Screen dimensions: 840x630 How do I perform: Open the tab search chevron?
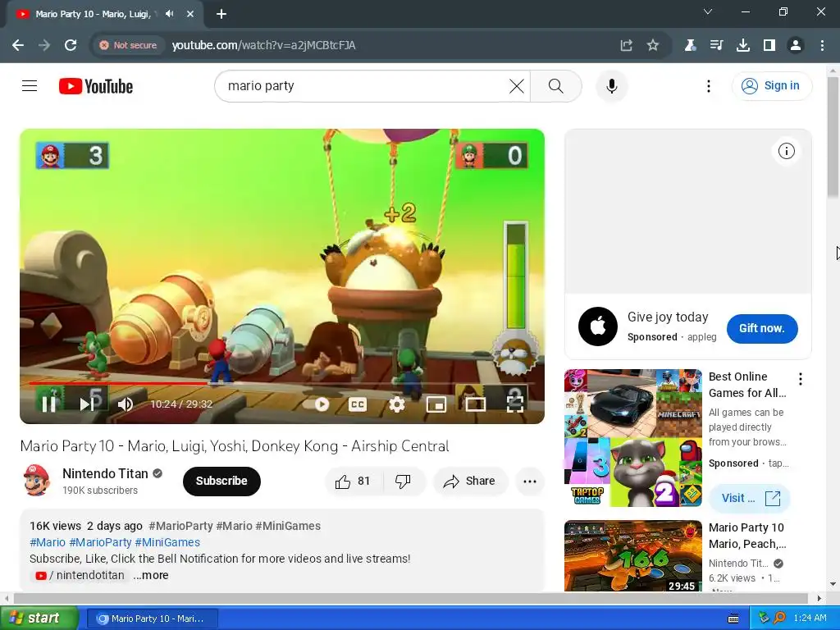708,11
